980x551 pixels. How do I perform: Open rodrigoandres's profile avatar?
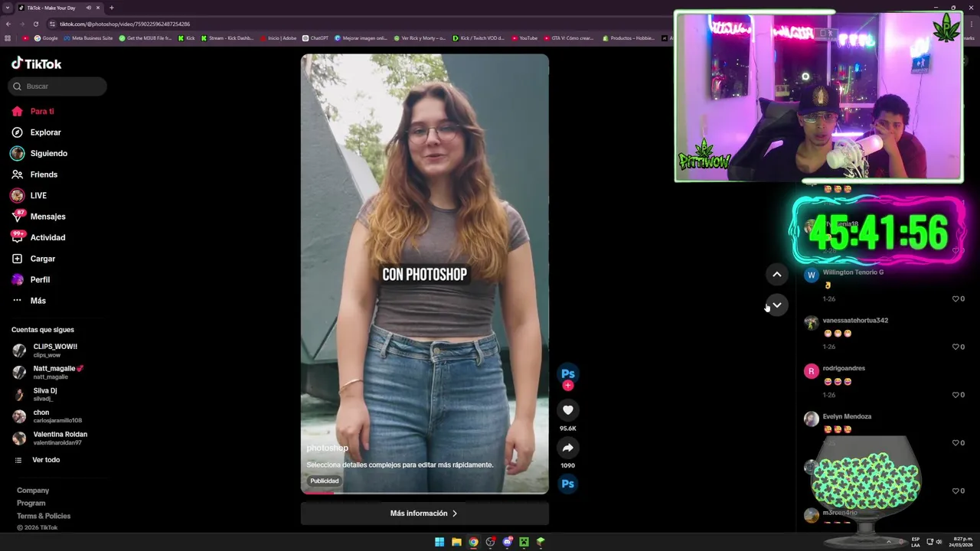(x=812, y=371)
